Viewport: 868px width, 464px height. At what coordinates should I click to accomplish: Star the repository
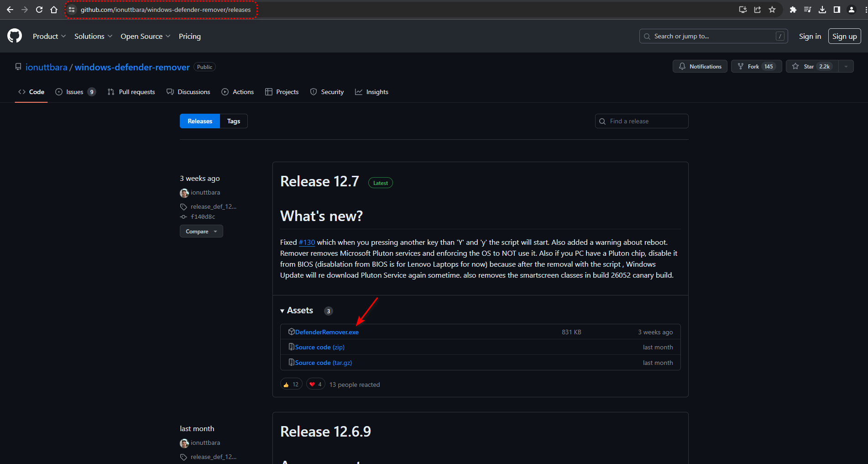812,66
